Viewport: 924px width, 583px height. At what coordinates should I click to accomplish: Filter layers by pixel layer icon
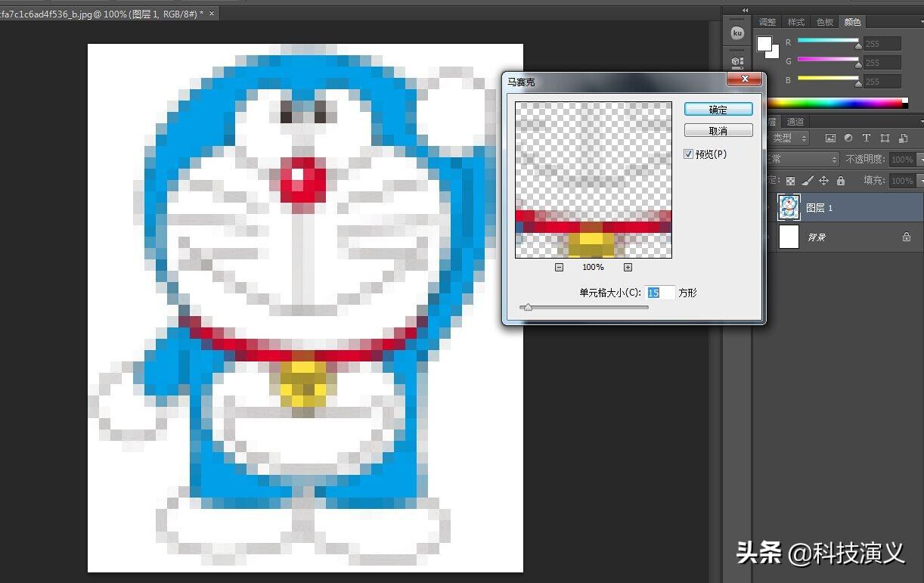pyautogui.click(x=830, y=138)
